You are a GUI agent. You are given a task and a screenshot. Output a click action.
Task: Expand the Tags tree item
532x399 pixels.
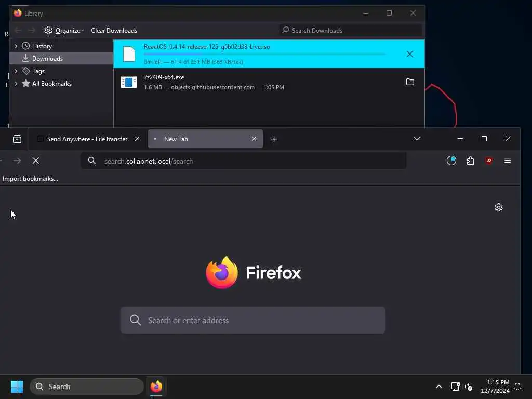(16, 71)
